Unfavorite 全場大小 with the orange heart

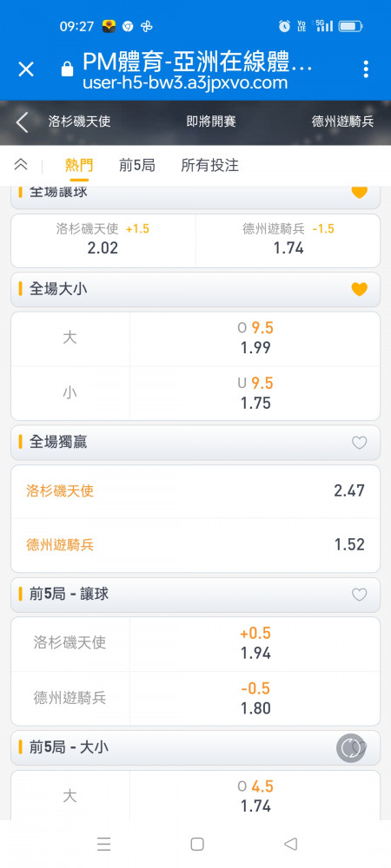point(360,289)
